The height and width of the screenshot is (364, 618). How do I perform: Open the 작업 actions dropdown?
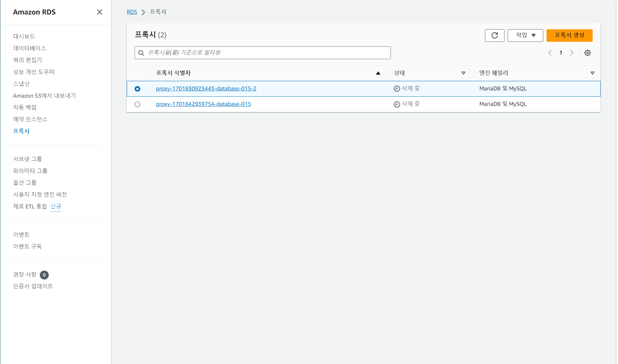pyautogui.click(x=525, y=36)
